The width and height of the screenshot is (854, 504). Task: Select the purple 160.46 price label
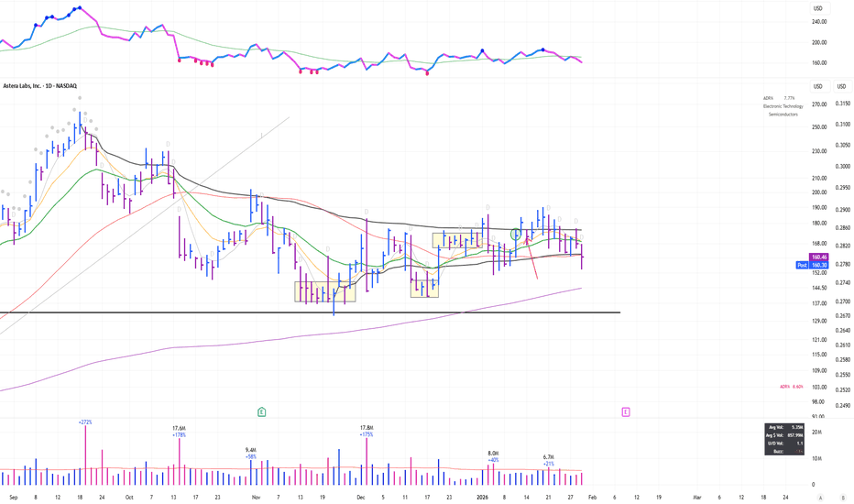(818, 257)
